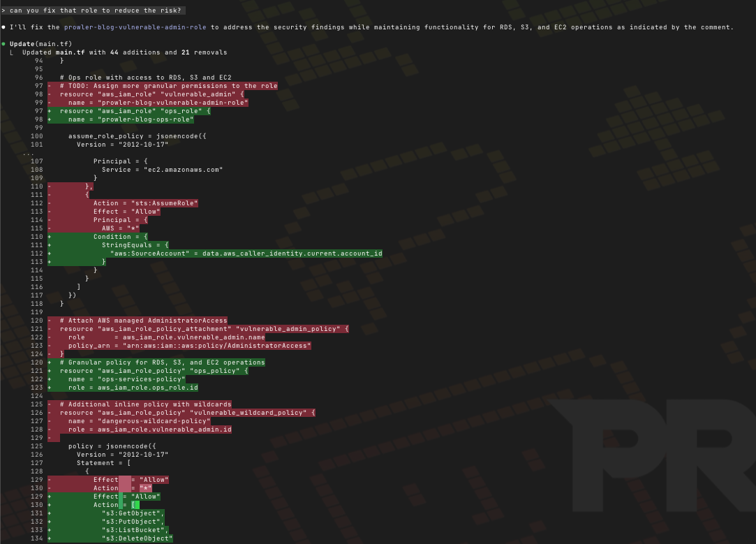The image size is (756, 544).
Task: Click added comment "# Granular policy for RDS, S3, and EC2 operations"
Action: point(163,362)
